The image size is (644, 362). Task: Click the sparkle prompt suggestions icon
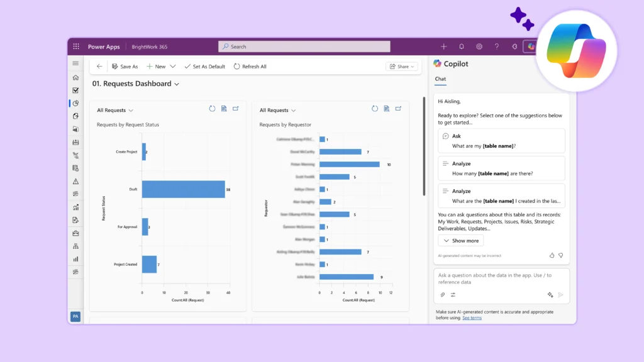pos(550,295)
